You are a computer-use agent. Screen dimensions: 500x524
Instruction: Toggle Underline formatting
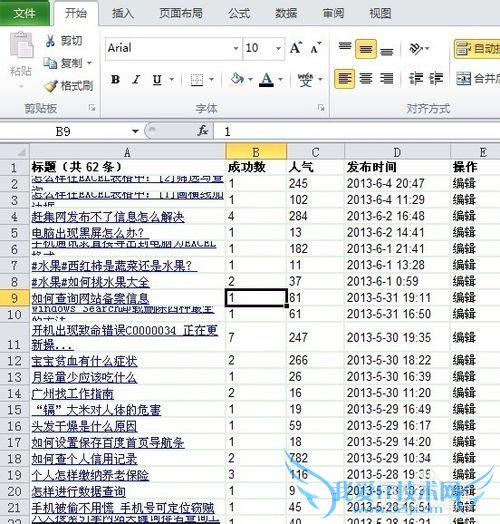pos(157,80)
